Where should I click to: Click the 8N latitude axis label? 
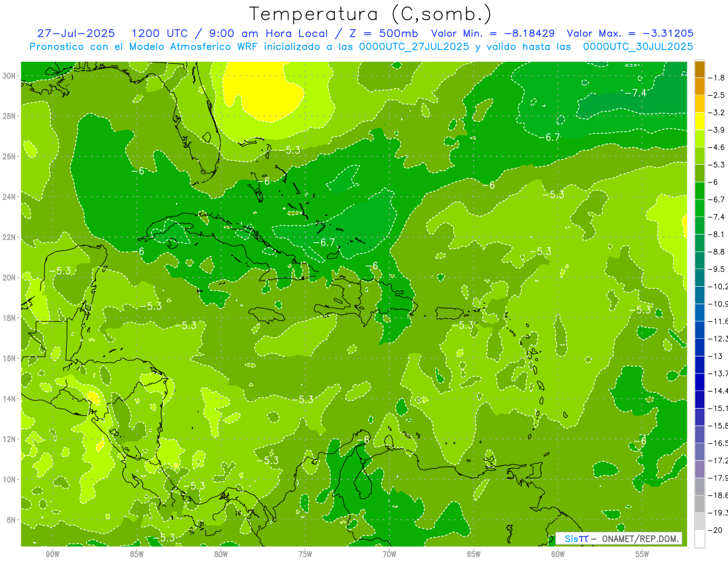point(12,520)
